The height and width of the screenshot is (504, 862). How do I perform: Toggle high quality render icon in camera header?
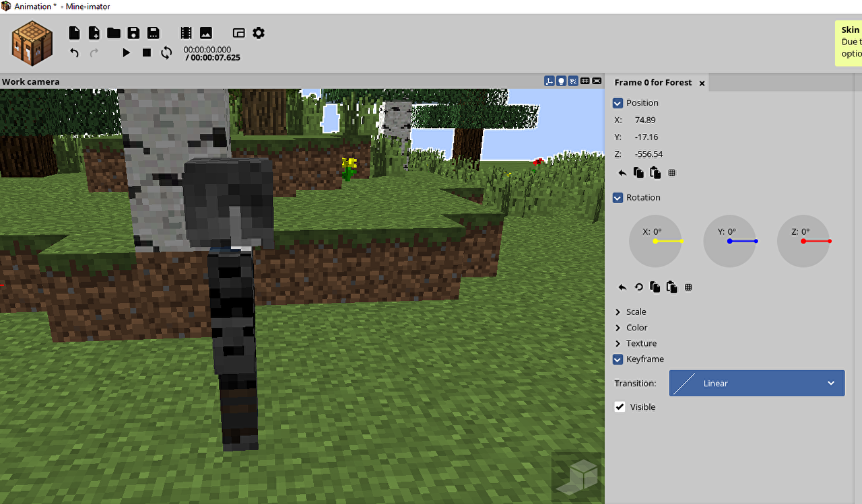(597, 81)
